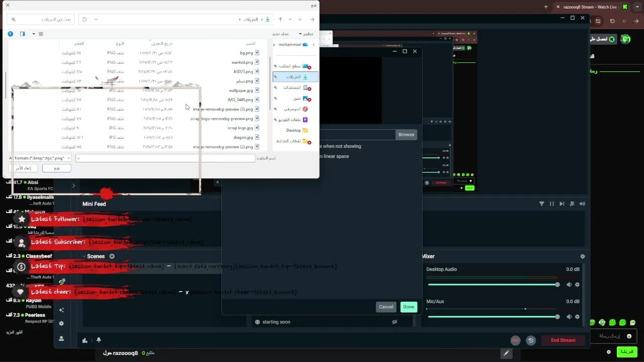Image resolution: width=644 pixels, height=362 pixels.
Task: Open Desktop folder in navigation pane
Action: [x=297, y=130]
